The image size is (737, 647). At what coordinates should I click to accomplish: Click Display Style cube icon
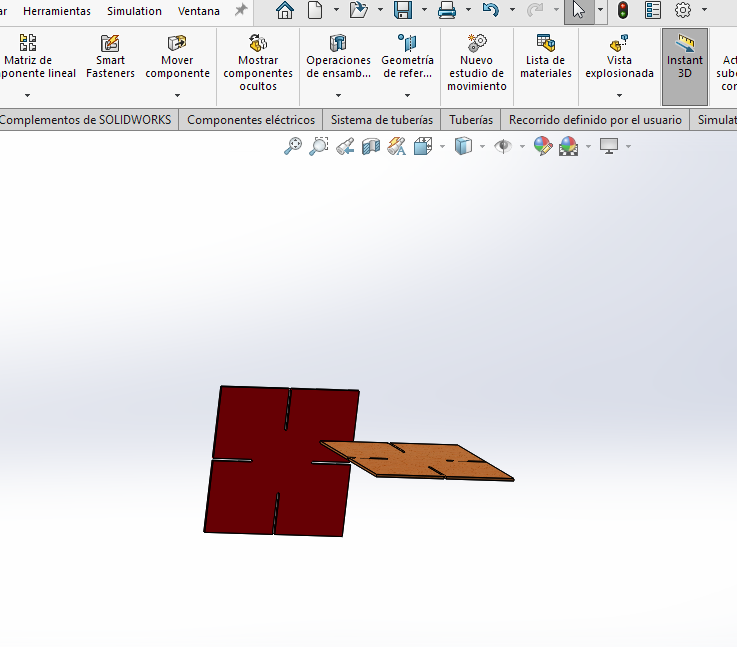[463, 146]
